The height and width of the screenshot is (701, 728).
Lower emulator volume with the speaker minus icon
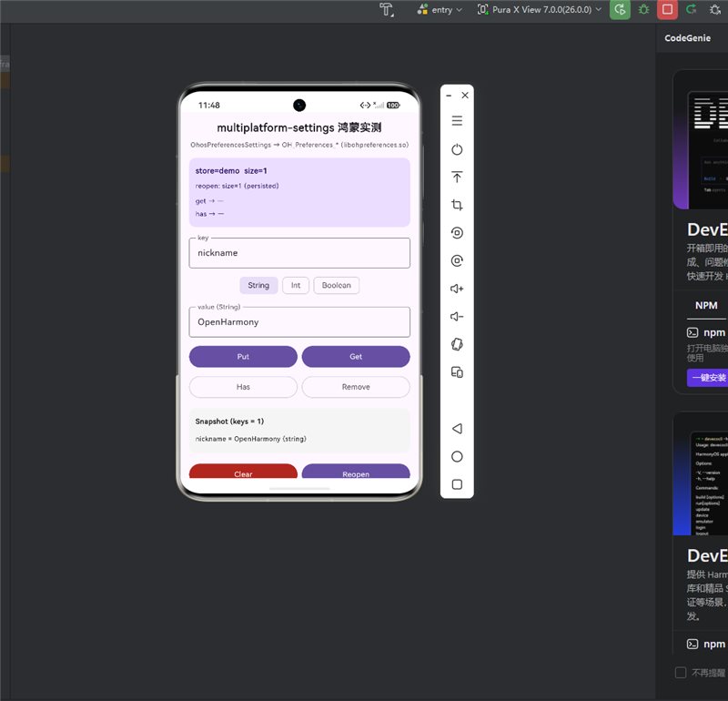pos(457,316)
